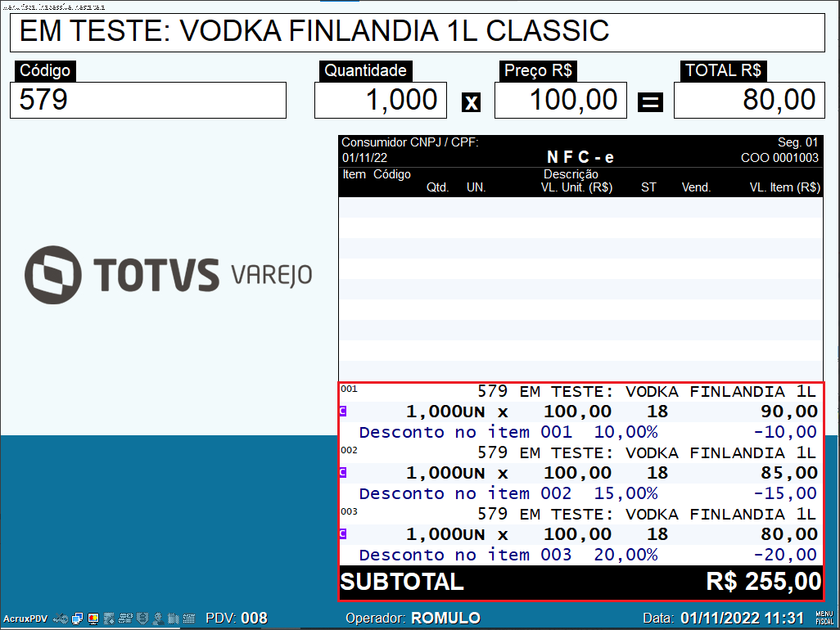
Task: Click the UN. column header
Action: [x=476, y=187]
